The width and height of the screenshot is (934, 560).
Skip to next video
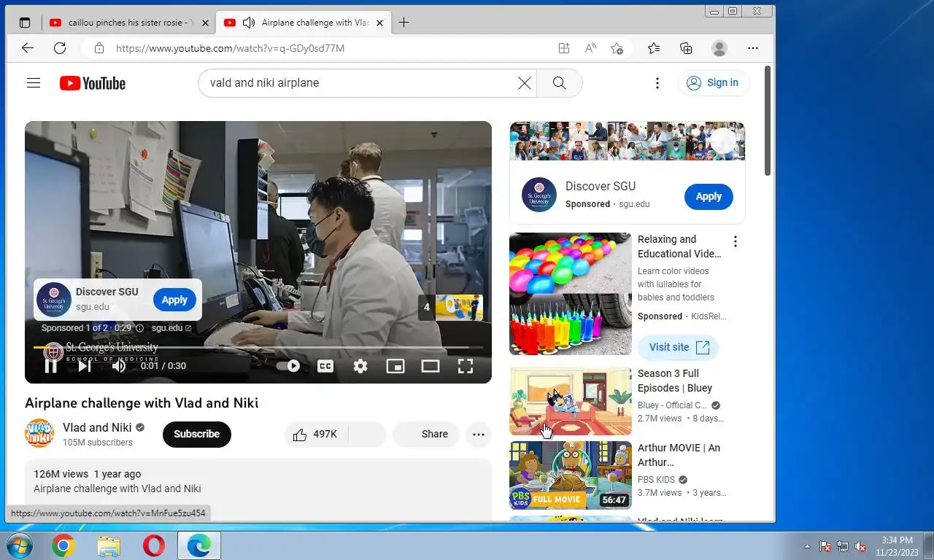click(x=85, y=366)
